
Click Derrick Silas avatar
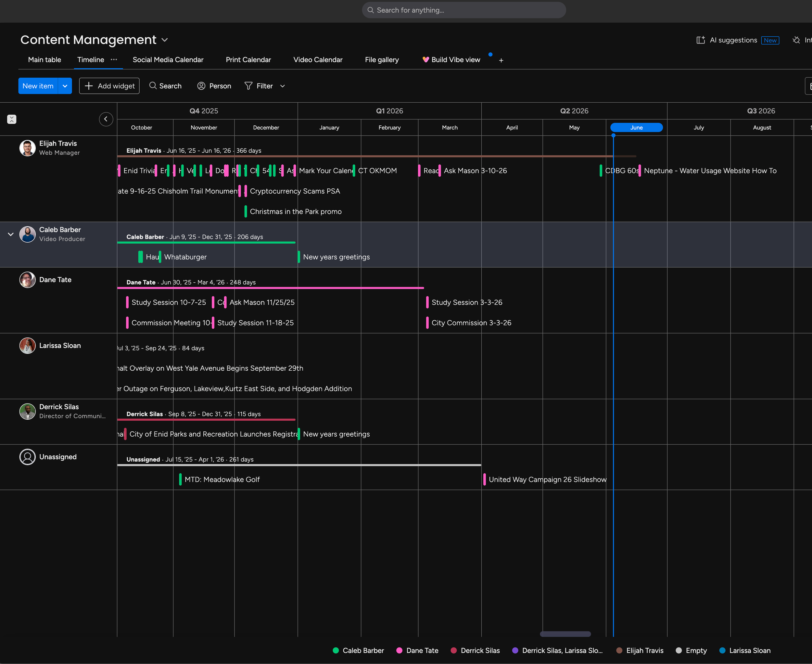(x=28, y=412)
